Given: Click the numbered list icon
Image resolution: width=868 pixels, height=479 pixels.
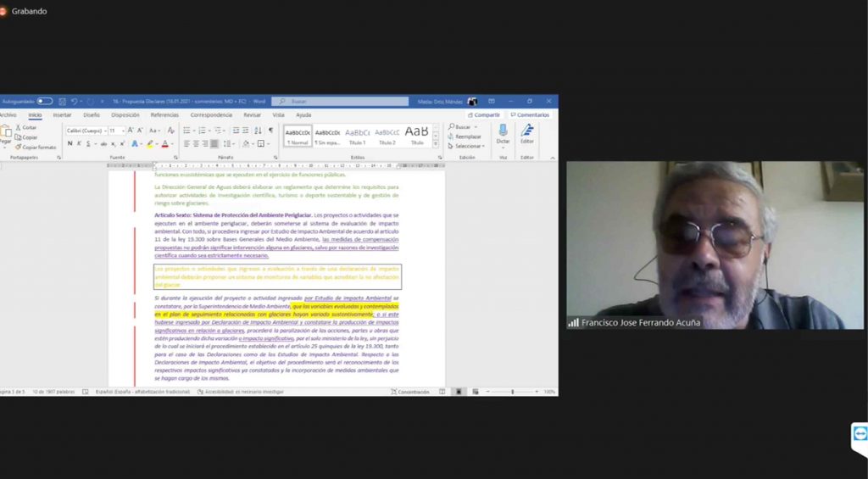Looking at the screenshot, I should click(202, 131).
